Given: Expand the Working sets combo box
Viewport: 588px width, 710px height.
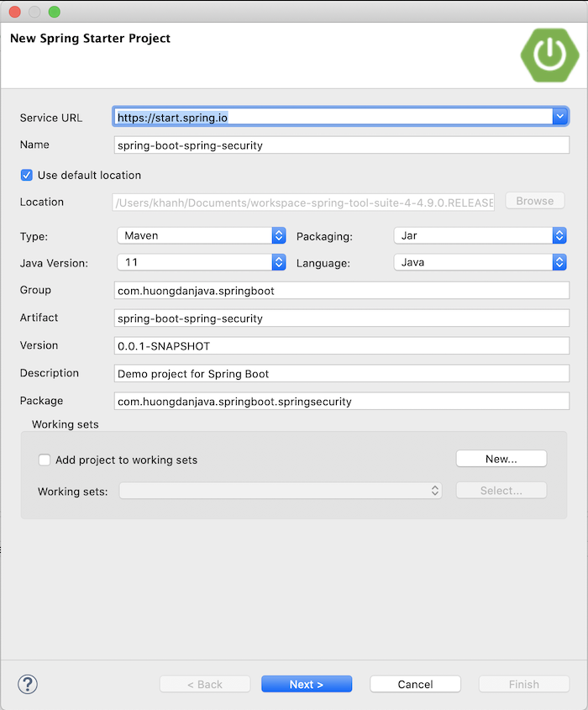Looking at the screenshot, I should (x=434, y=492).
